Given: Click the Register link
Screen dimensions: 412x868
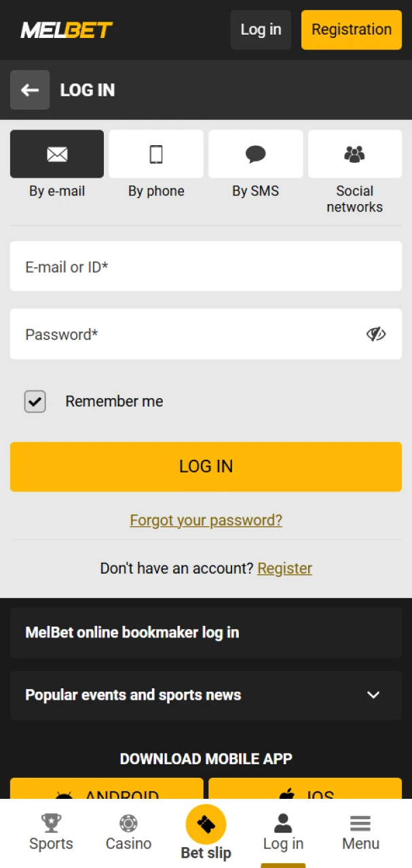Looking at the screenshot, I should [x=284, y=568].
